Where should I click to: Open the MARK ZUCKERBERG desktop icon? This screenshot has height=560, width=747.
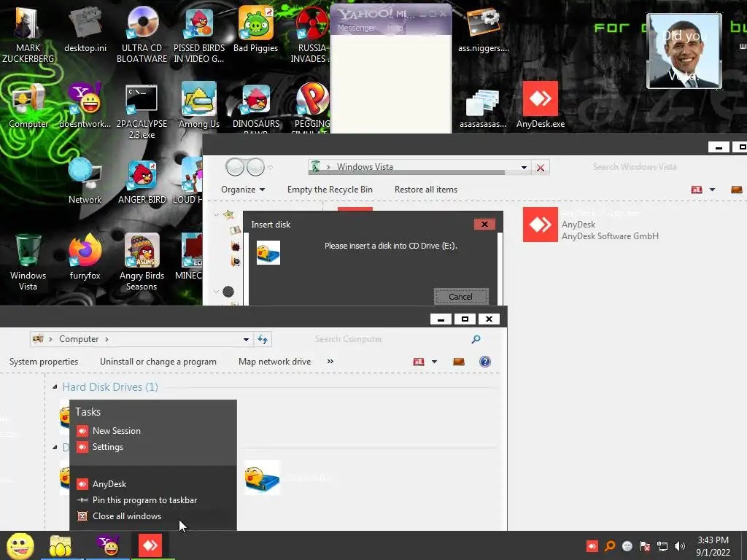point(28,34)
